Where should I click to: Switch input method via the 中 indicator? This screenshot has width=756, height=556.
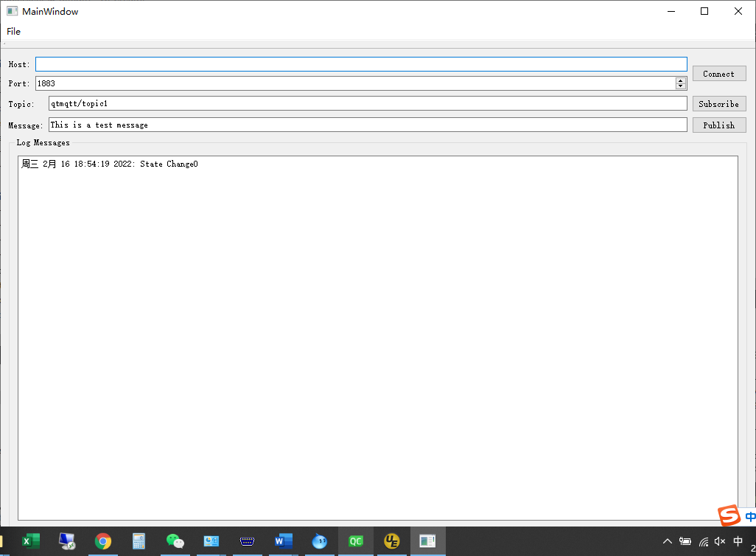point(737,541)
